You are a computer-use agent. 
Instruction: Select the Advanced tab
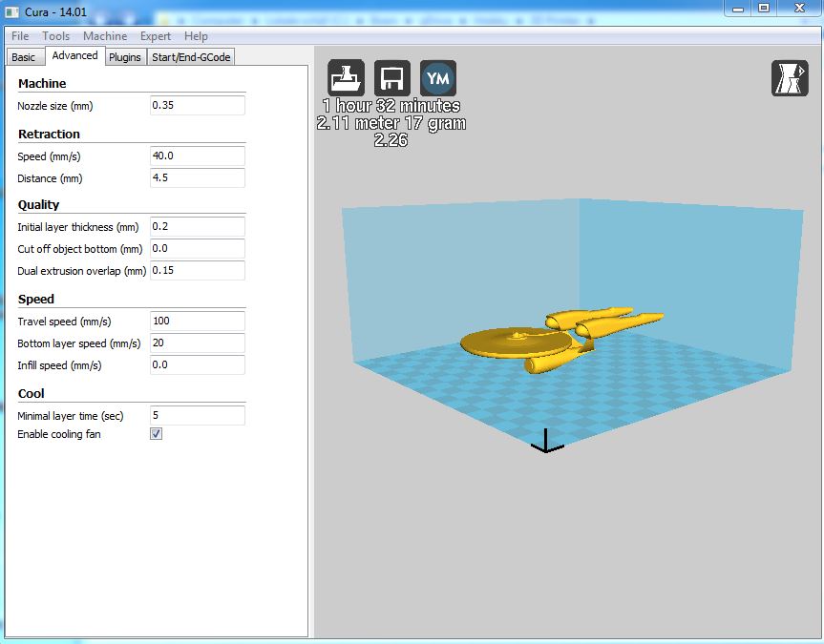74,55
